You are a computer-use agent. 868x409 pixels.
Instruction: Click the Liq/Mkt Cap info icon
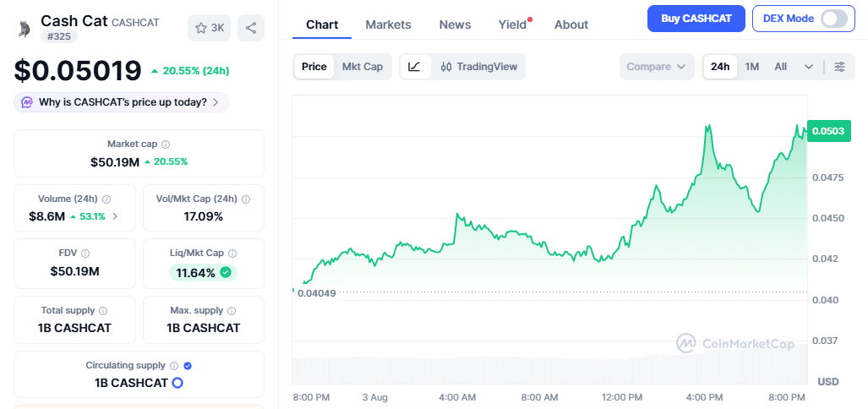[232, 253]
